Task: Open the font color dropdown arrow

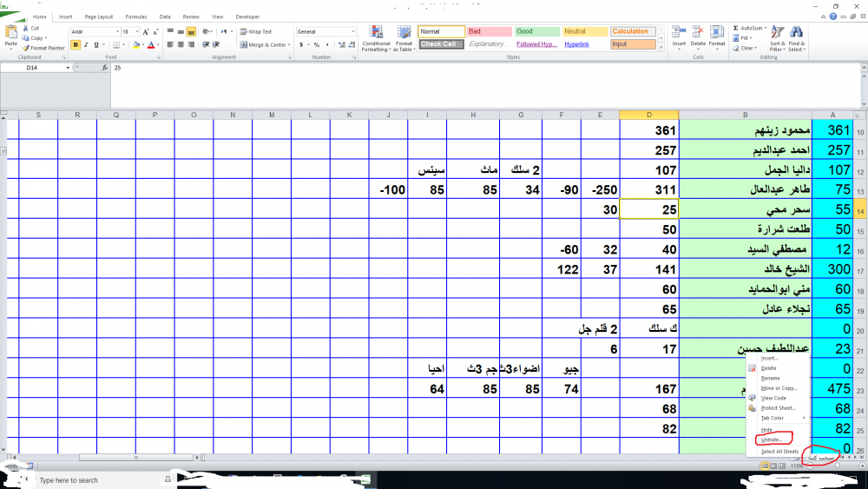Action: [158, 45]
